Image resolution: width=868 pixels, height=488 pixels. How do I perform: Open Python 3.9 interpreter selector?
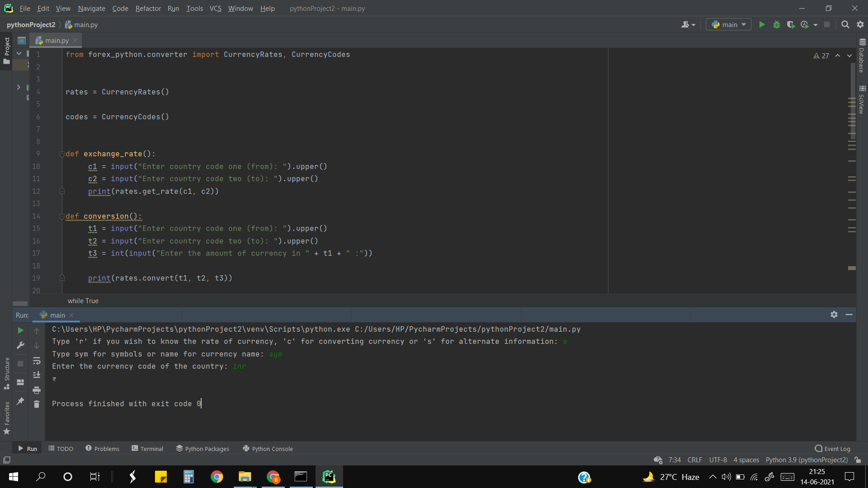click(x=807, y=460)
